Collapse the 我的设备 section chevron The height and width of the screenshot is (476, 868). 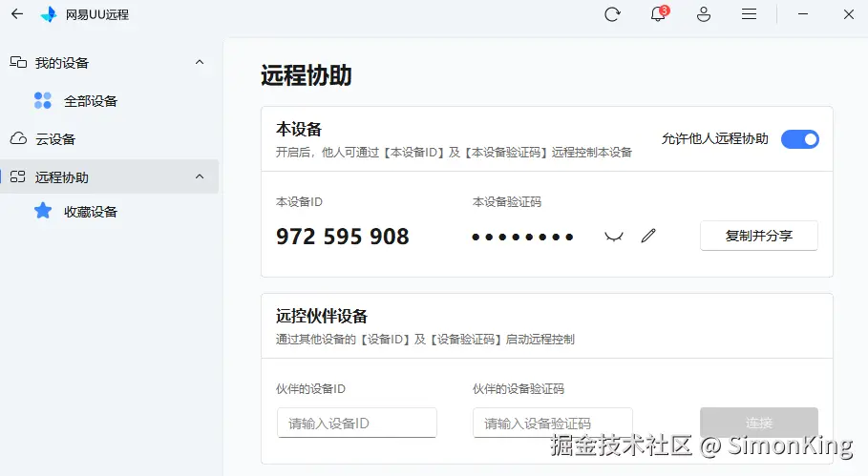(200, 62)
